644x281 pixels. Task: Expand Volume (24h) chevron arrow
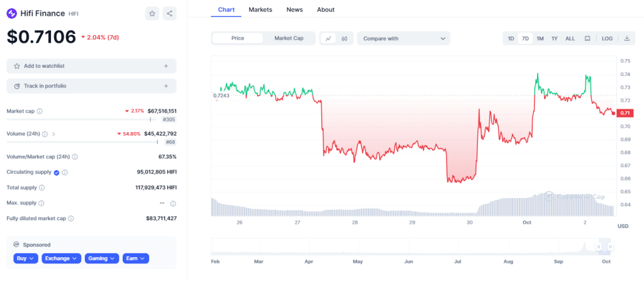click(53, 134)
